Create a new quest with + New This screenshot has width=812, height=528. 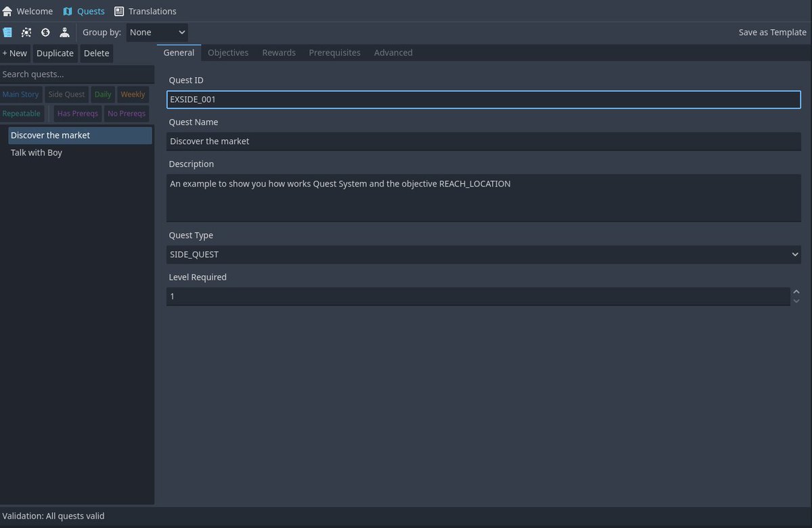pos(15,53)
